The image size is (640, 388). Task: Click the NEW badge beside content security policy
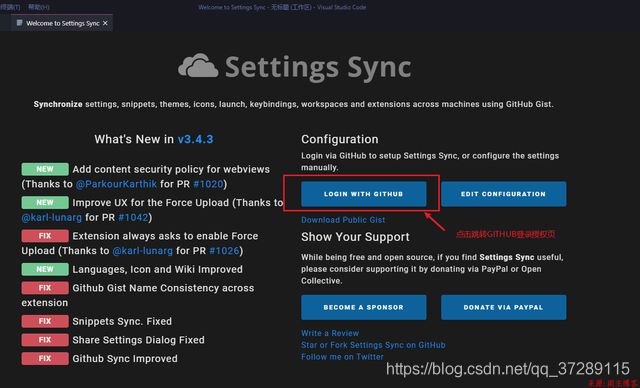point(45,169)
